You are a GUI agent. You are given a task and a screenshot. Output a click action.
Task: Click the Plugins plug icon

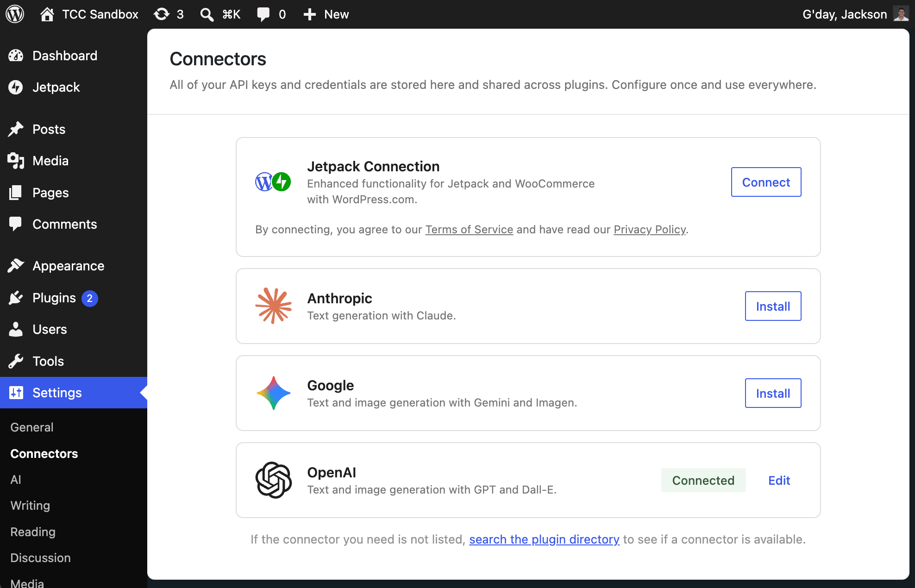click(16, 298)
